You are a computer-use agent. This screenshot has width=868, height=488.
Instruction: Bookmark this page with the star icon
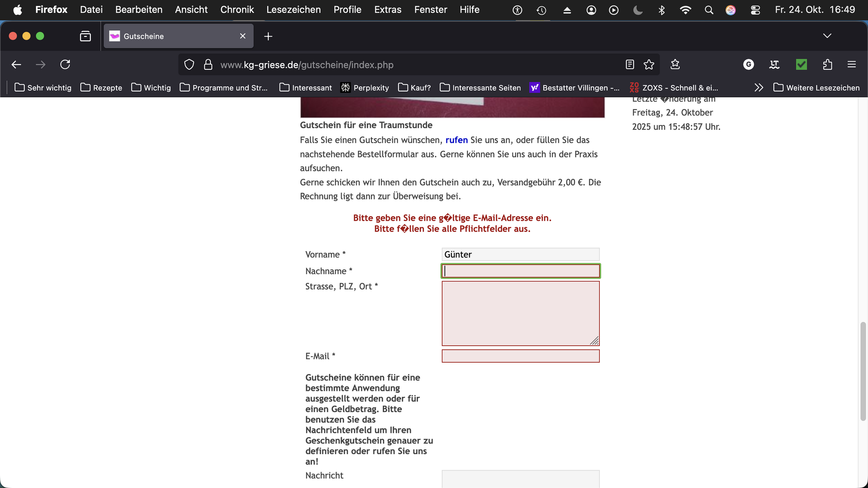(x=649, y=65)
